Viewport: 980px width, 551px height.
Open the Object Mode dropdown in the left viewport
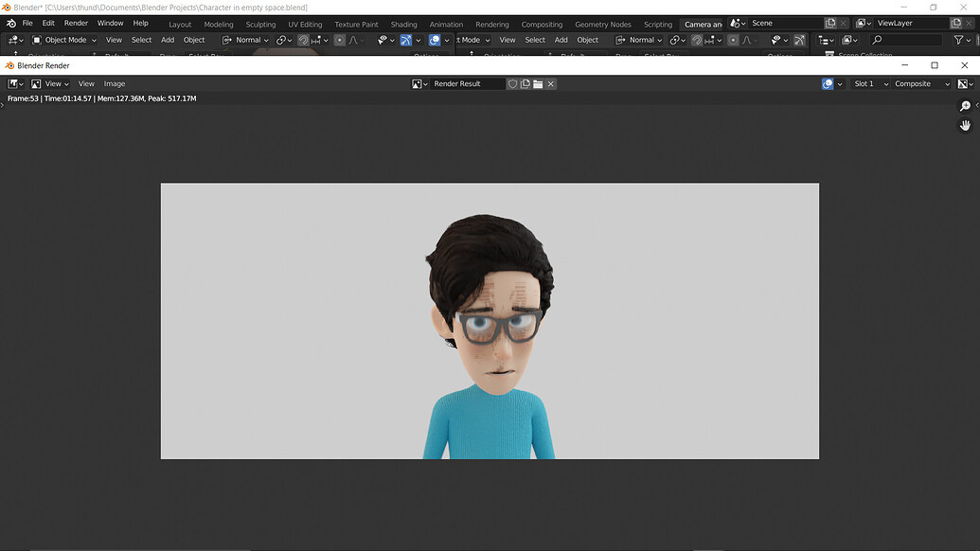pyautogui.click(x=65, y=40)
